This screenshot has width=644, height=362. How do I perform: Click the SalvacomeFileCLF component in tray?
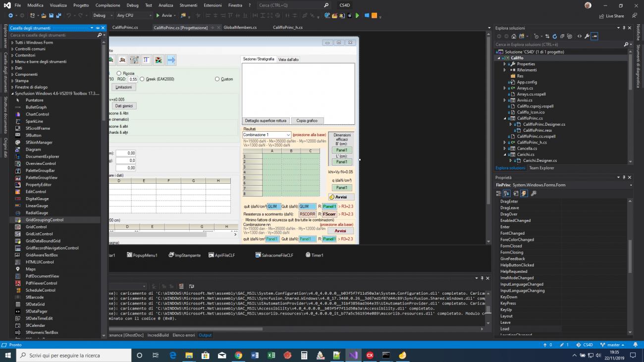274,255
